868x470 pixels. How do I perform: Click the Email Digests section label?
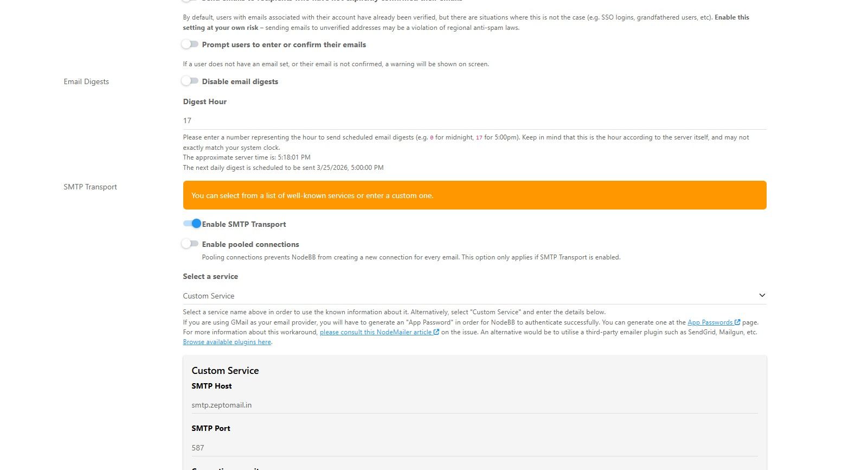[86, 81]
